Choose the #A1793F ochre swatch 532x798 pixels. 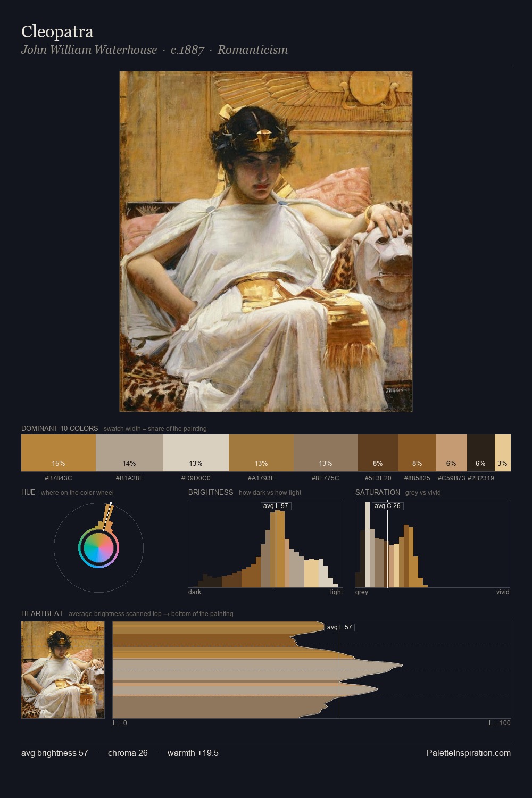click(x=261, y=453)
